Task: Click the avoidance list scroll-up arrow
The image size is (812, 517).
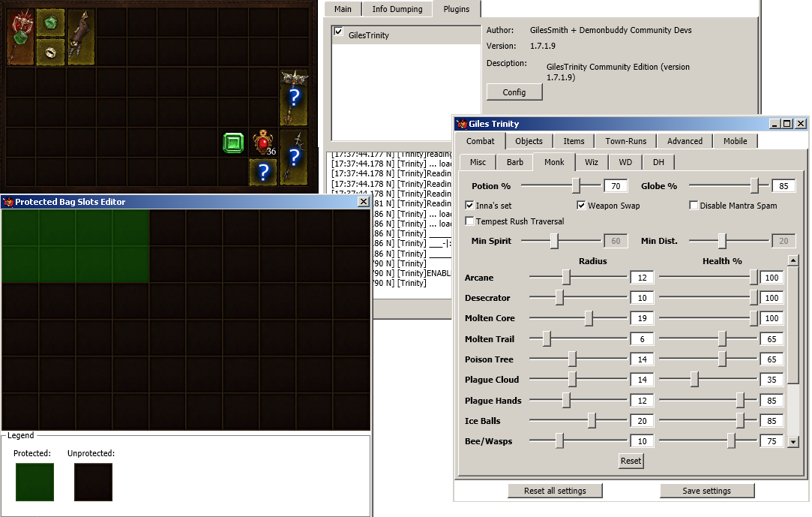Action: pos(793,260)
